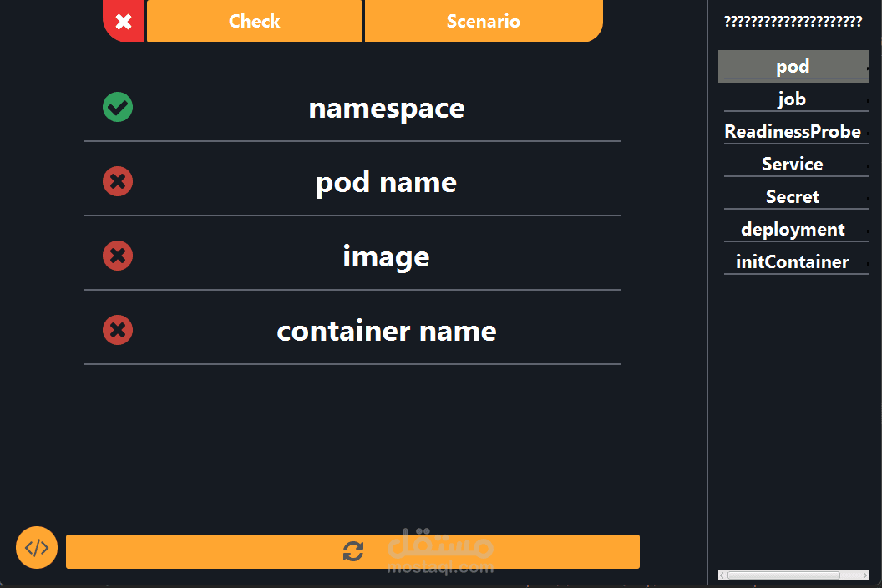
Task: Select deployment in the sidebar list
Action: click(x=793, y=230)
